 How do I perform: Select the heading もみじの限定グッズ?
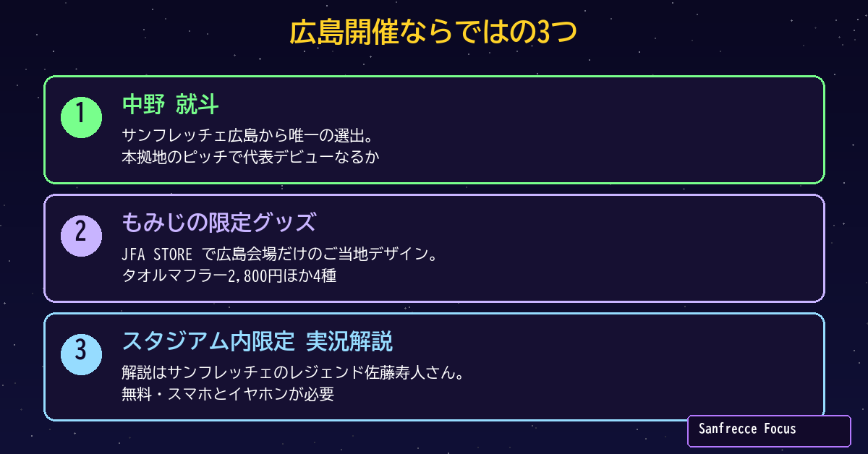(x=219, y=223)
